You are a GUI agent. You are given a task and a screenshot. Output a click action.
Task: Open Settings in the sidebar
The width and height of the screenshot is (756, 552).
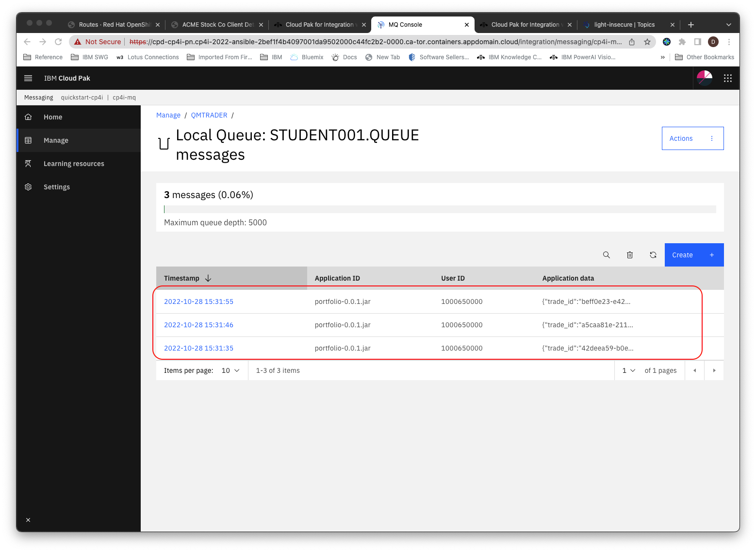79,187
